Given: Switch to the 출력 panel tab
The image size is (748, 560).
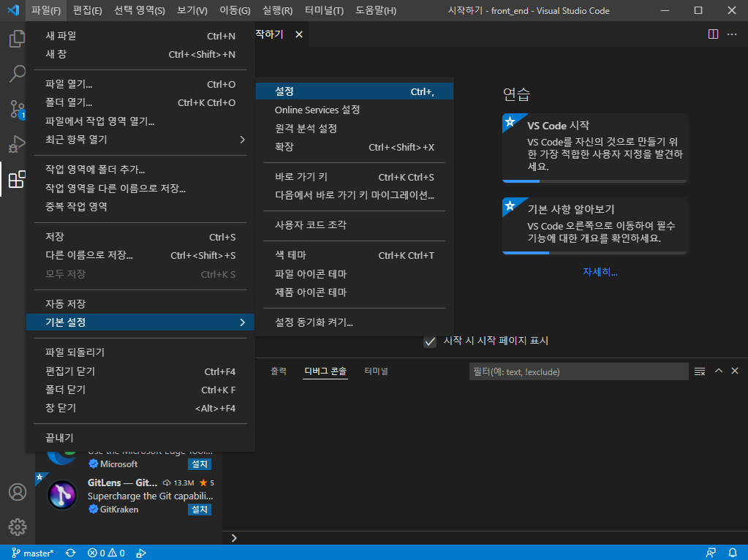Looking at the screenshot, I should (x=279, y=371).
